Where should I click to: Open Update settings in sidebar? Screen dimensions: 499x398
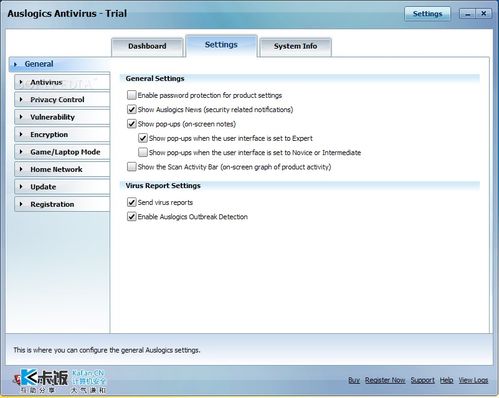[62, 187]
